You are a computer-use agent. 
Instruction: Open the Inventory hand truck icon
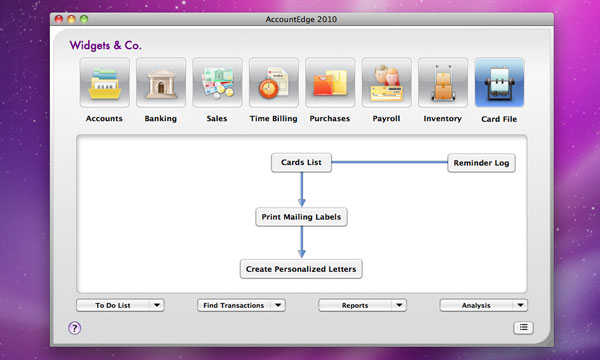(x=443, y=83)
